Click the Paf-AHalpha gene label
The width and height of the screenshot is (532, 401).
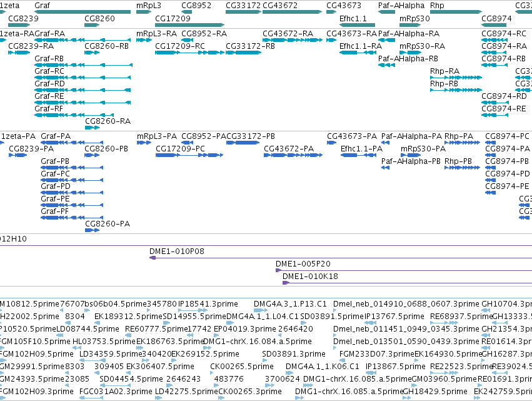[x=401, y=6]
